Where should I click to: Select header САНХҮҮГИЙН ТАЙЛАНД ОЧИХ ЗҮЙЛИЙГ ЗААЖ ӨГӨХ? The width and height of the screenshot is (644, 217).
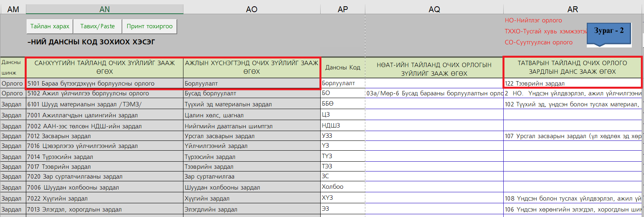(104, 67)
